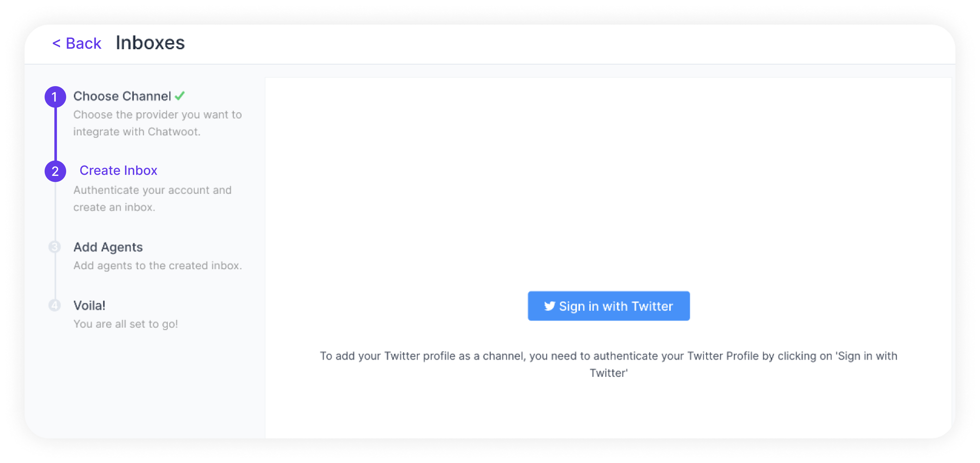Click the greyed step 3 circle icon
This screenshot has width=980, height=463.
(x=55, y=247)
